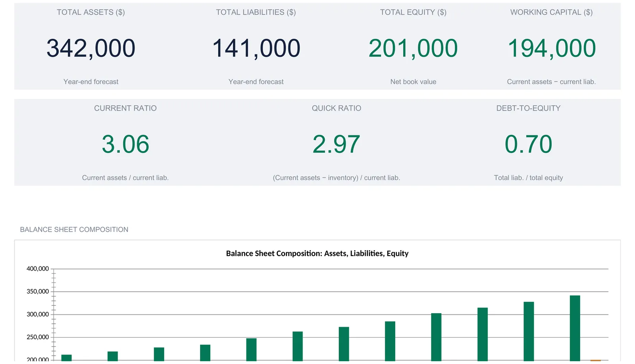Select the Working Capital value 194,000
Image resolution: width=635 pixels, height=364 pixels.
[x=552, y=48]
